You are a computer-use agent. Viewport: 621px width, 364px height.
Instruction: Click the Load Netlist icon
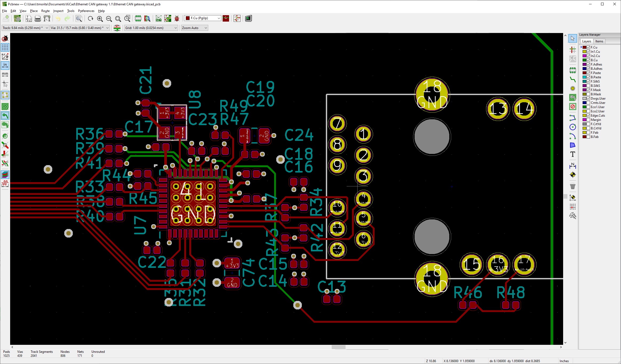click(159, 18)
